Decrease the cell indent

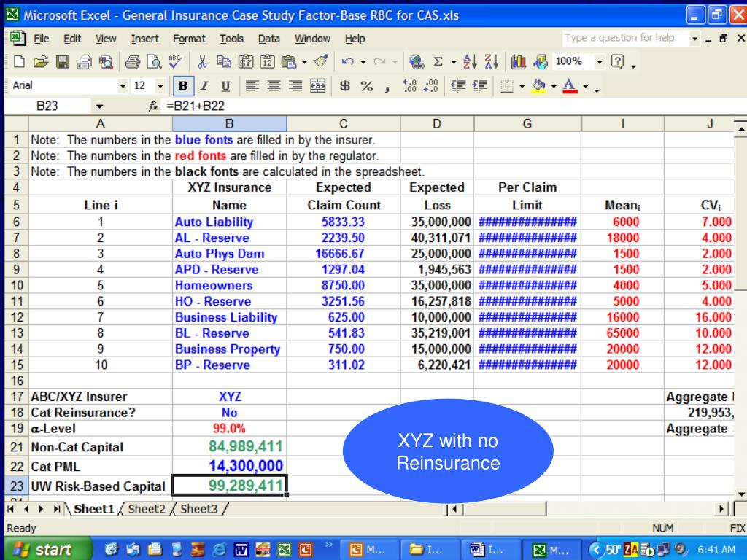click(x=458, y=86)
